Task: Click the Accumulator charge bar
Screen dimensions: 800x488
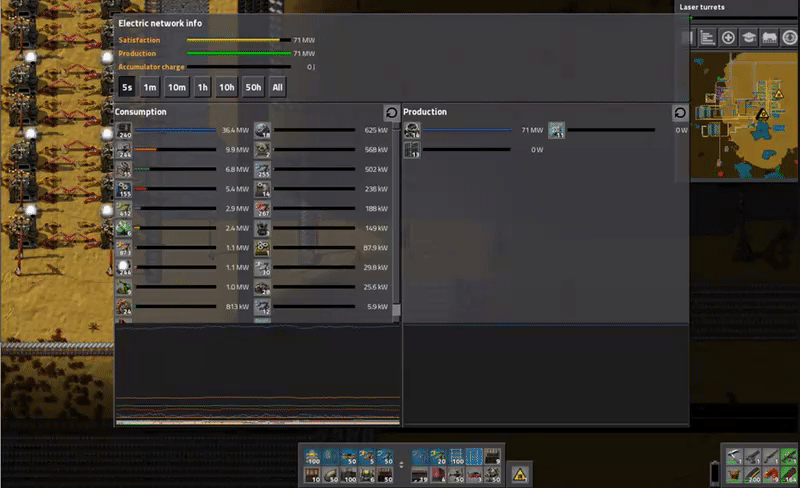Action: [x=239, y=67]
